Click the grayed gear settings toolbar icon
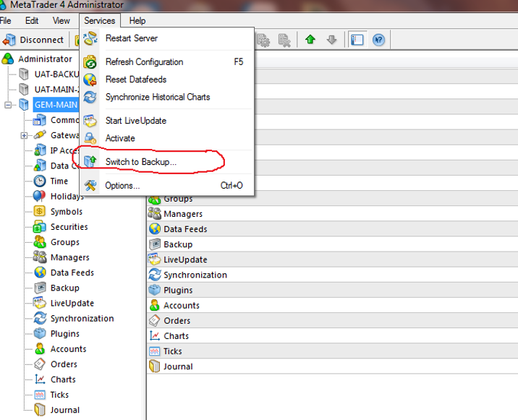Screen dimensions: 518x420 [x=263, y=40]
